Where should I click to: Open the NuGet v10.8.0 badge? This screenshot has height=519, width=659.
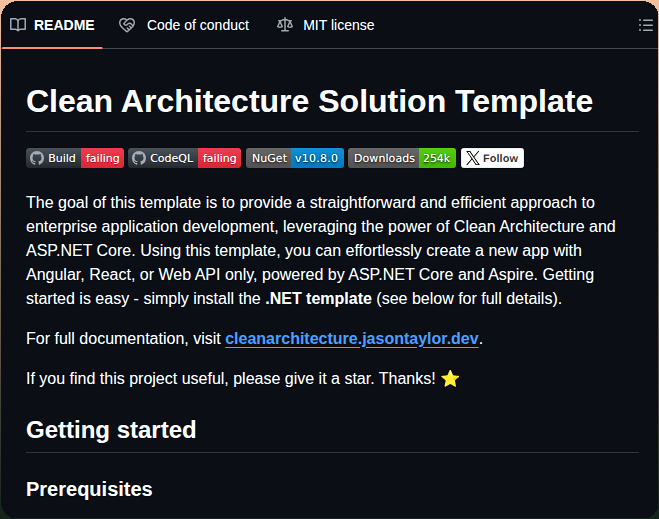295,158
